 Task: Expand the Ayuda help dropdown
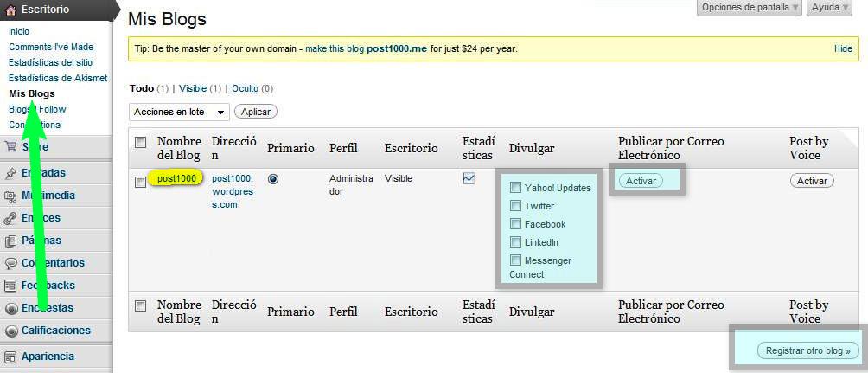[829, 8]
